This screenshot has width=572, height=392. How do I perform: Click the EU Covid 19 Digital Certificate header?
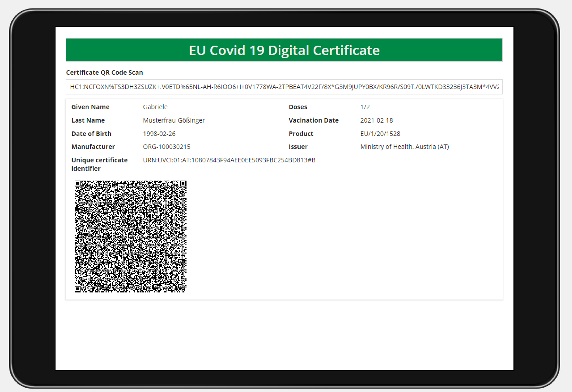(x=284, y=50)
